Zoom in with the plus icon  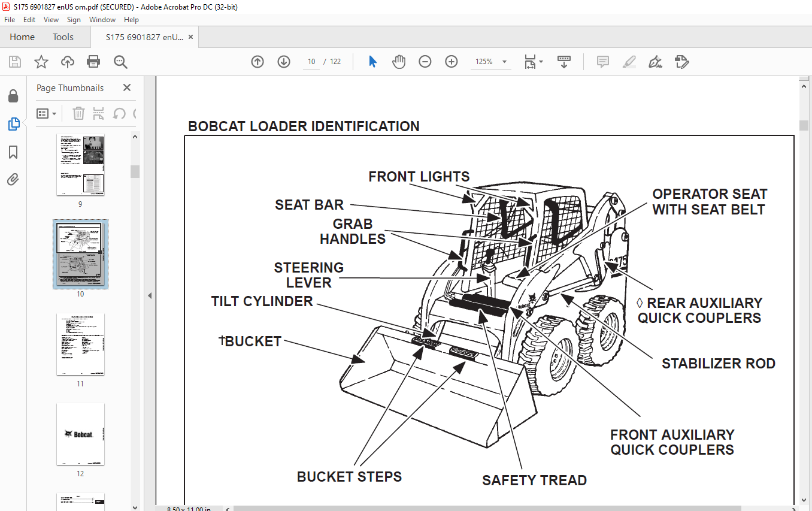[452, 62]
